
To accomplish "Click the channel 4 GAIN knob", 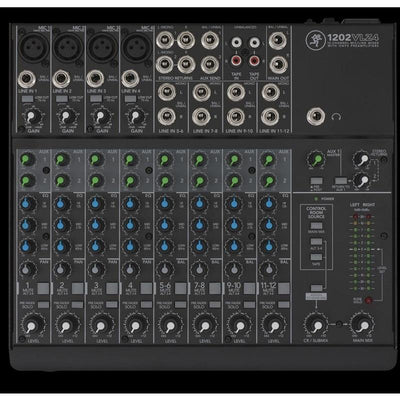I will (135, 117).
